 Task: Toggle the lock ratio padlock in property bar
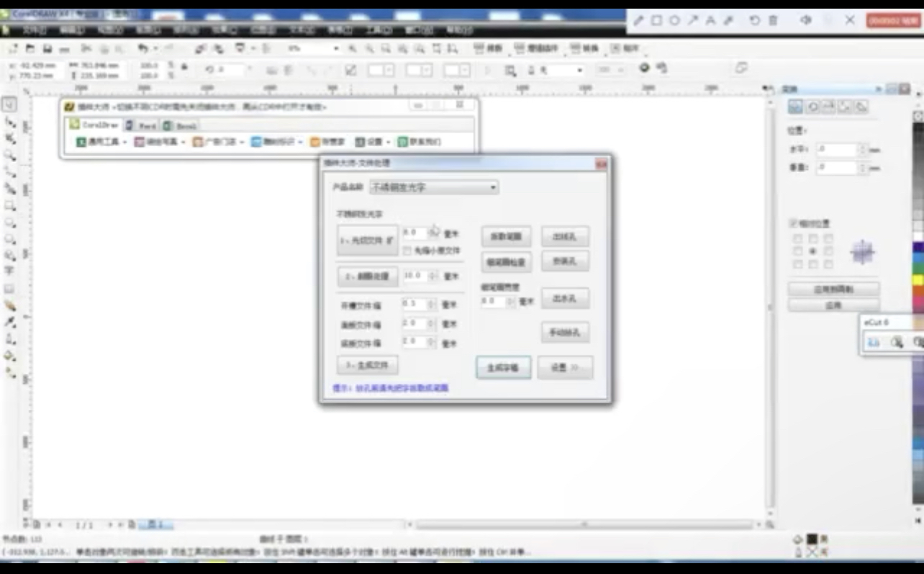click(x=184, y=66)
